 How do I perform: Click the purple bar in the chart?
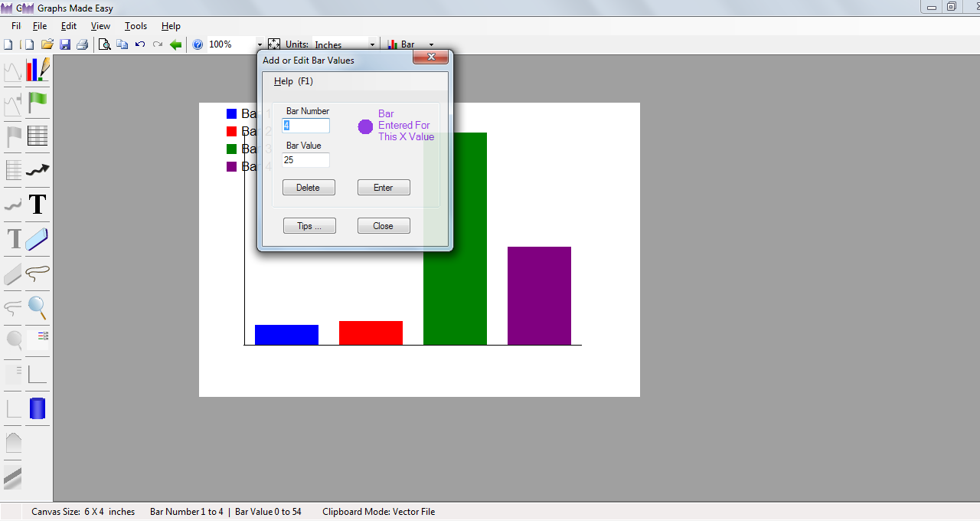pyautogui.click(x=539, y=296)
